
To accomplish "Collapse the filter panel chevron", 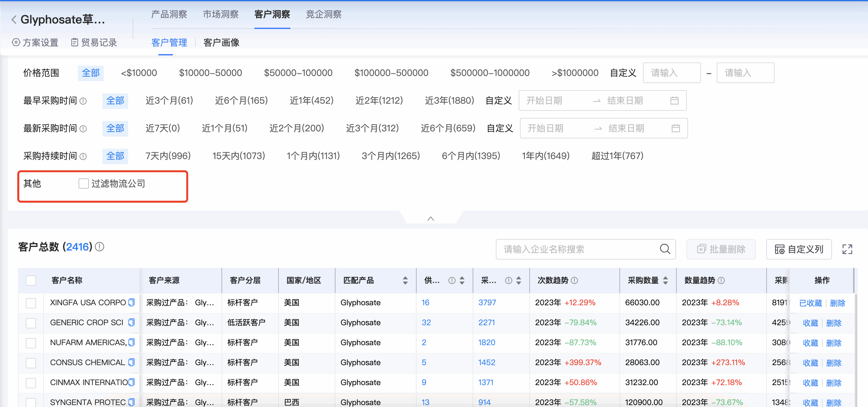I will 431,218.
